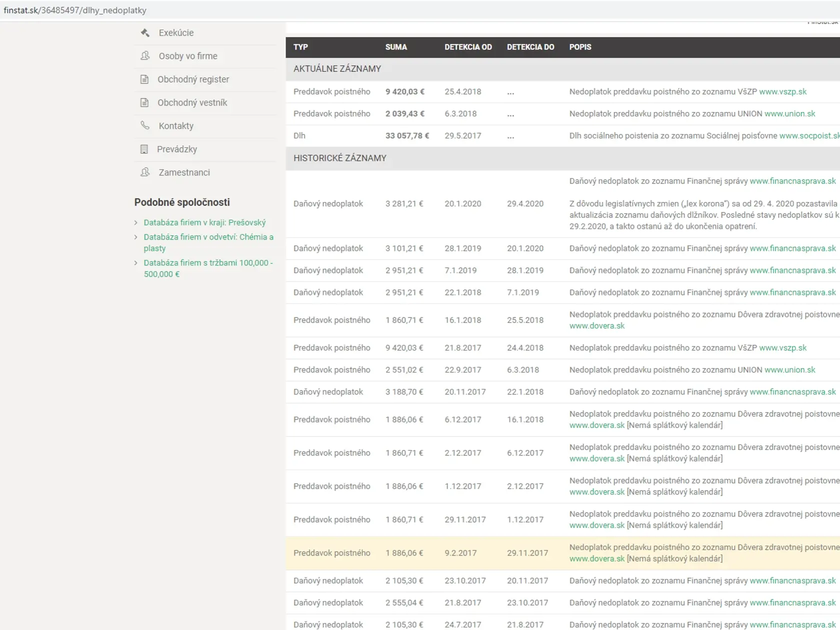The width and height of the screenshot is (840, 630).
Task: Open Databáza firiem v kraji: Prešovský link
Action: pyautogui.click(x=204, y=222)
